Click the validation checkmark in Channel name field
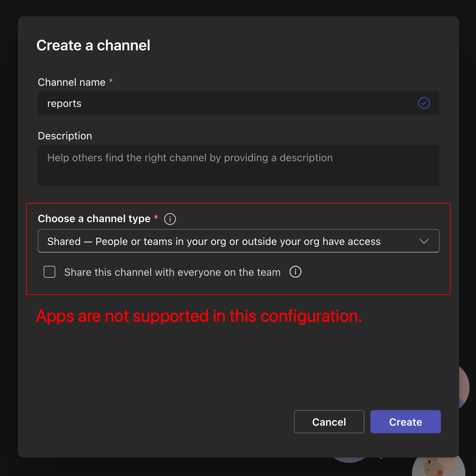 pyautogui.click(x=424, y=103)
